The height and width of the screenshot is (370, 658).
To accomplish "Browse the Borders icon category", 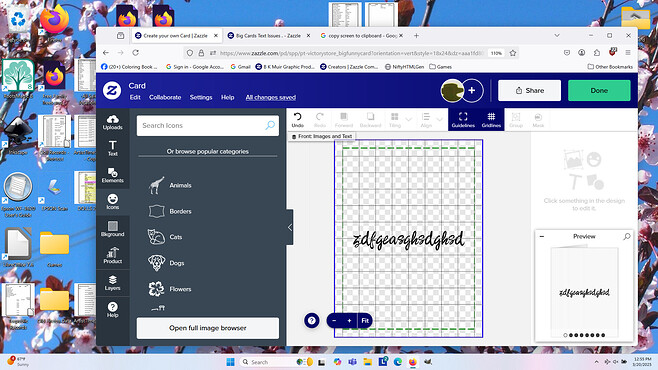I will tap(170, 211).
